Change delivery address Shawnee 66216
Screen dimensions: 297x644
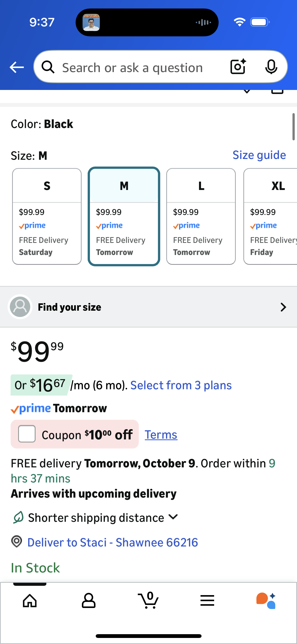pyautogui.click(x=113, y=542)
